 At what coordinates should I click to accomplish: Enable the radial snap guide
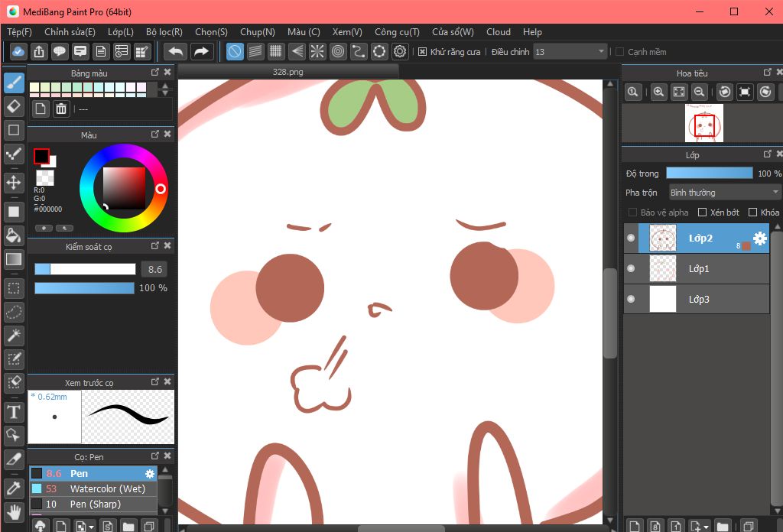(x=317, y=51)
